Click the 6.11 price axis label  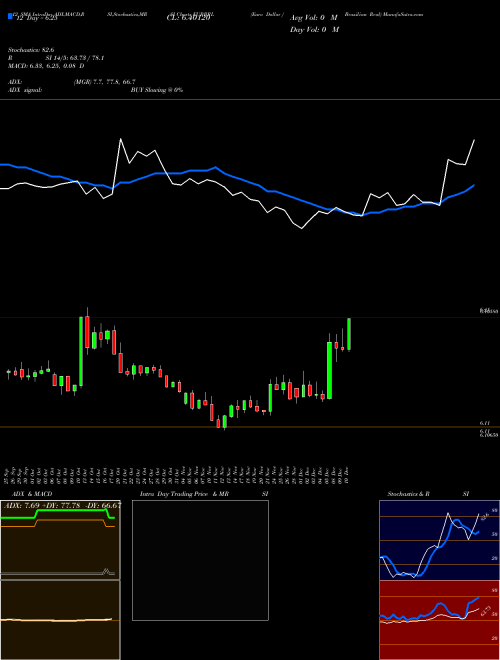(x=484, y=423)
